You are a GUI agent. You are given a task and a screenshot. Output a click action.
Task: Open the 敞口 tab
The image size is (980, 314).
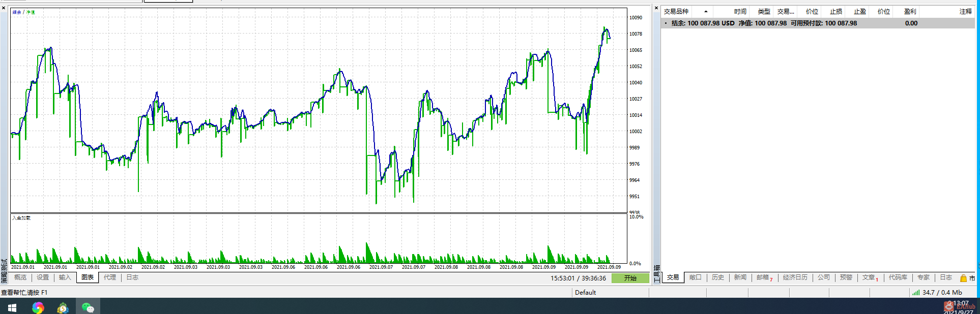[x=696, y=277]
